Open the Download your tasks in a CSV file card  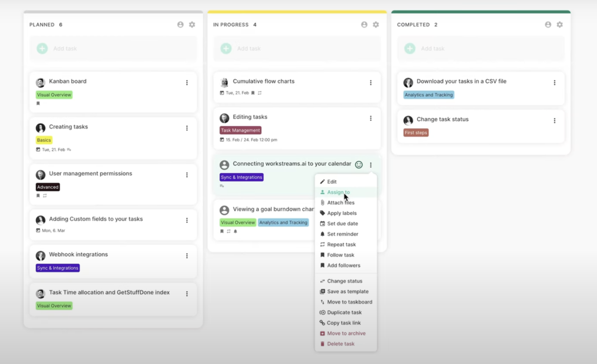(461, 81)
